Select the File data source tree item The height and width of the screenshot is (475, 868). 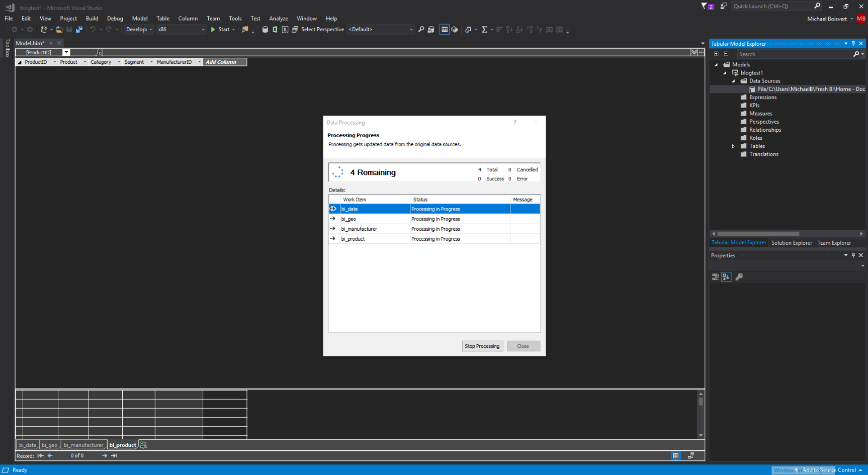click(811, 89)
